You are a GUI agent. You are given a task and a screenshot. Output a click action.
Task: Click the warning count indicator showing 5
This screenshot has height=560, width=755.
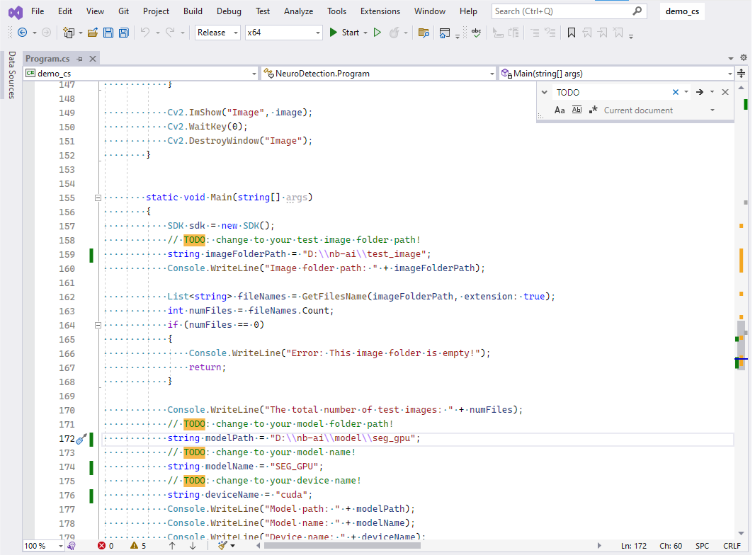138,546
